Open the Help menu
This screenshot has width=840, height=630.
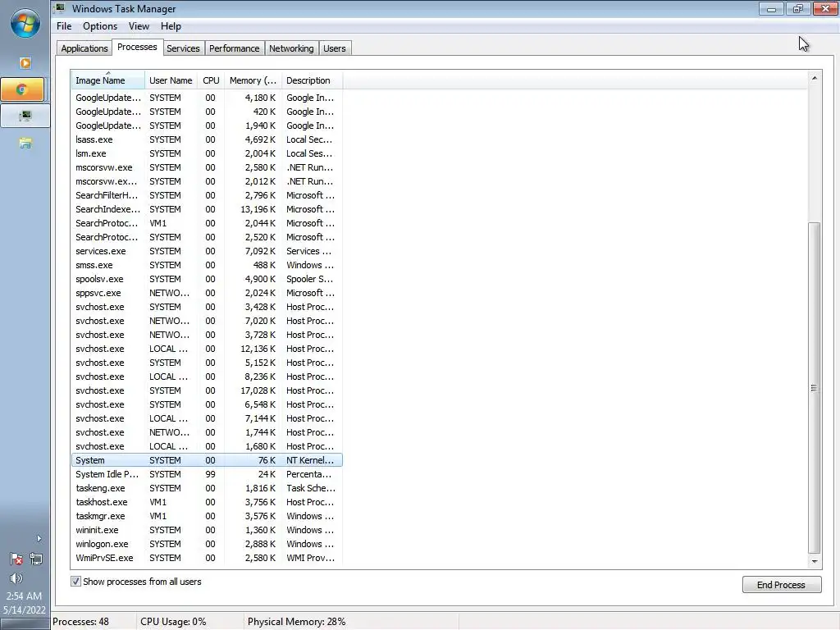tap(171, 26)
